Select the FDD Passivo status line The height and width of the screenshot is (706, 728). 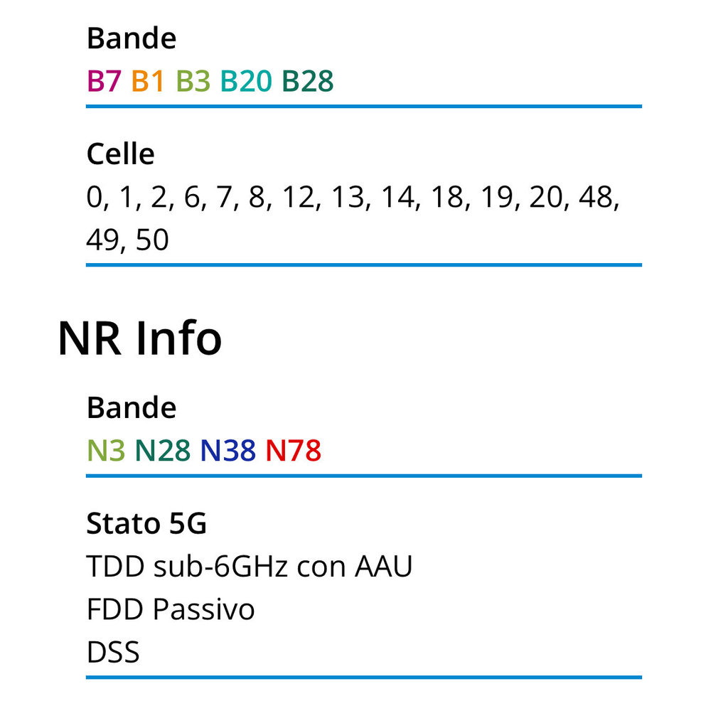(171, 609)
